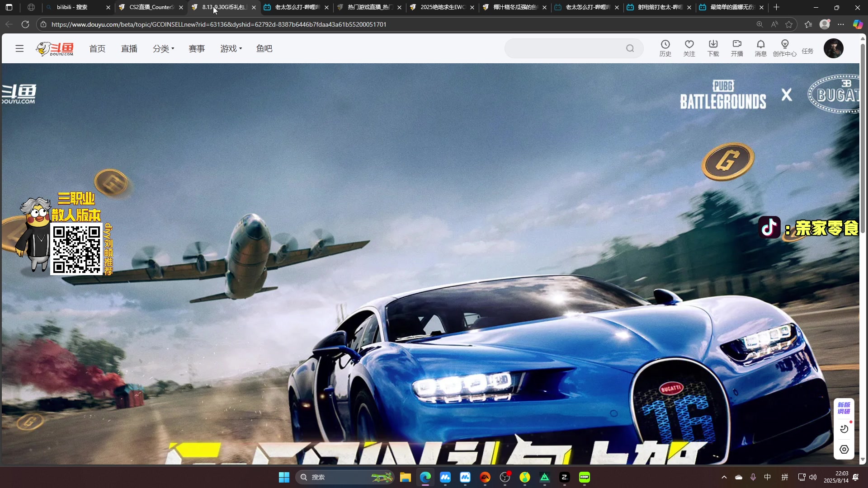Open the EA app in the taskbar
868x488 pixels.
485,477
